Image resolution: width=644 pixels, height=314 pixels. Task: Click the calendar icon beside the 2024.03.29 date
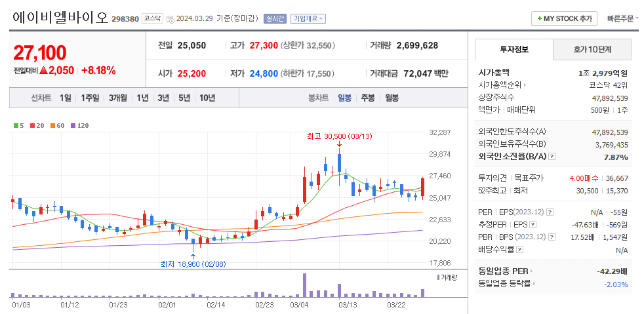pos(170,19)
